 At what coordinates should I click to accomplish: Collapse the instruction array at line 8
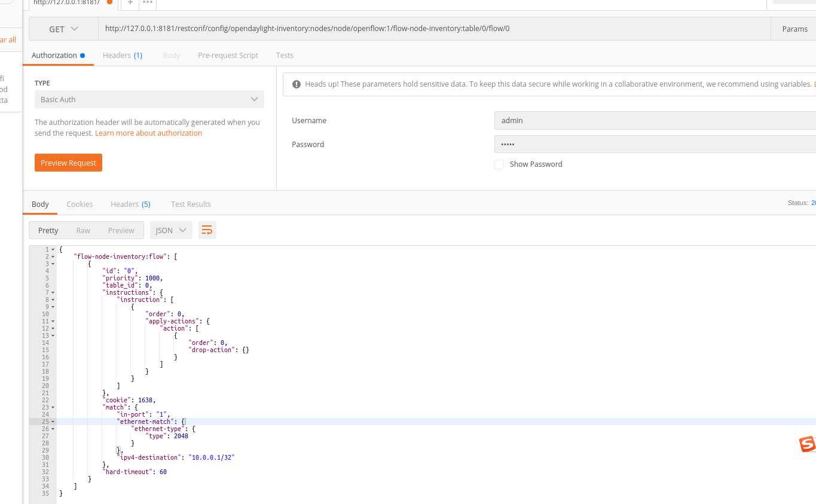coord(53,300)
